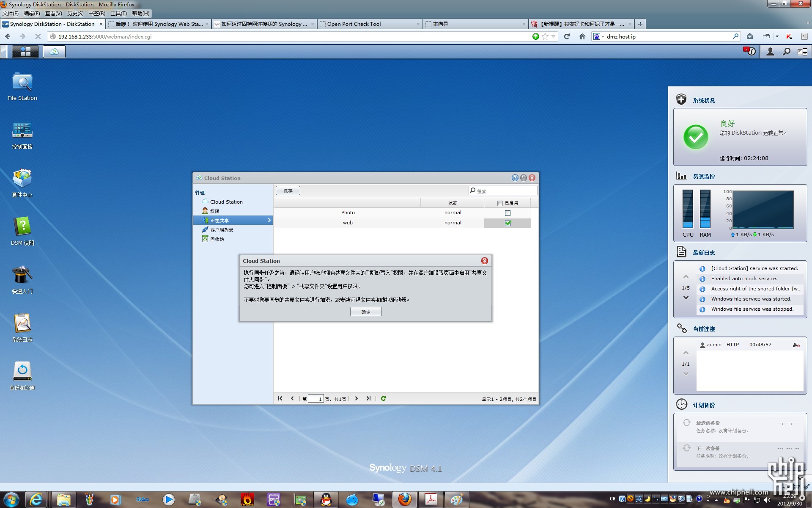The image size is (812, 508).
Task: Open the 书签(B) Firefox menu
Action: point(97,14)
